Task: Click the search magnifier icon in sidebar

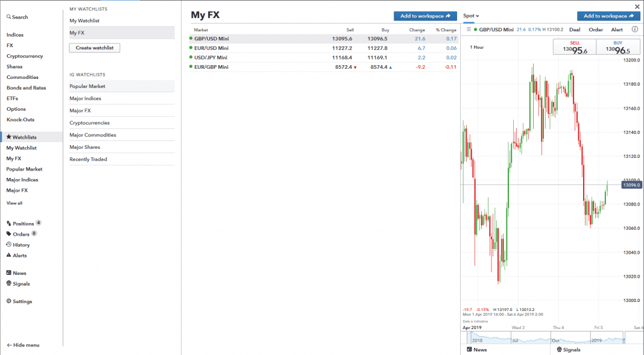Action: coord(8,17)
